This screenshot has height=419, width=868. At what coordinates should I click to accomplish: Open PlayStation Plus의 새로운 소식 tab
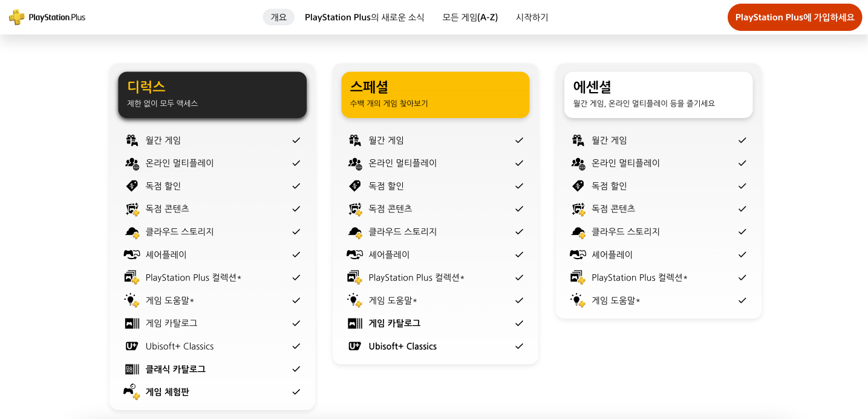click(365, 17)
